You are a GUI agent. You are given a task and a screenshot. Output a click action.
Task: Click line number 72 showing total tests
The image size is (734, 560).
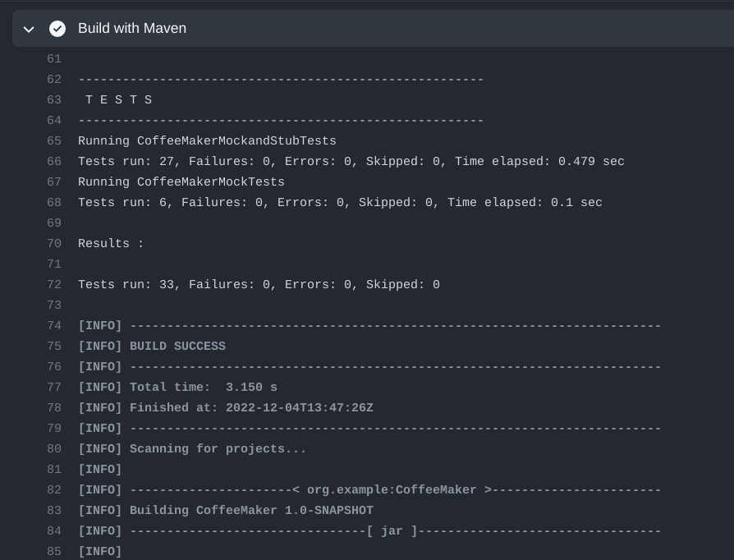54,284
